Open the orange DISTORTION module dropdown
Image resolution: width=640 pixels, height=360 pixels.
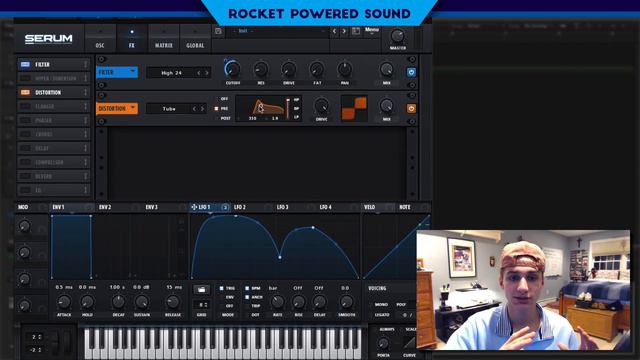[x=117, y=109]
